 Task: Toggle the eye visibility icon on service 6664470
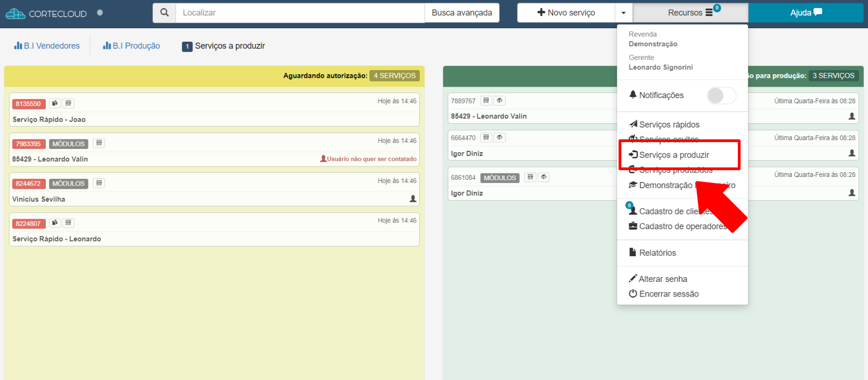coord(500,137)
